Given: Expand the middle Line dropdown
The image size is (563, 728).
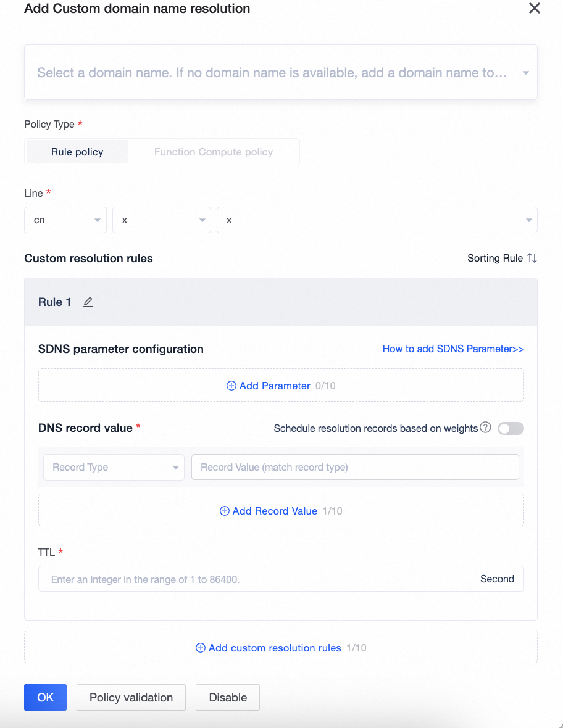Looking at the screenshot, I should click(162, 220).
